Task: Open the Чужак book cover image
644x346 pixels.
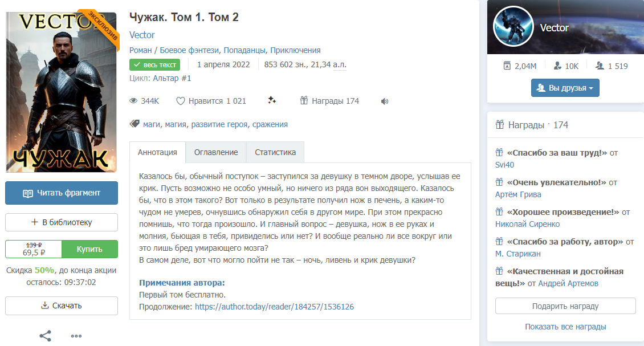Action: click(62, 92)
